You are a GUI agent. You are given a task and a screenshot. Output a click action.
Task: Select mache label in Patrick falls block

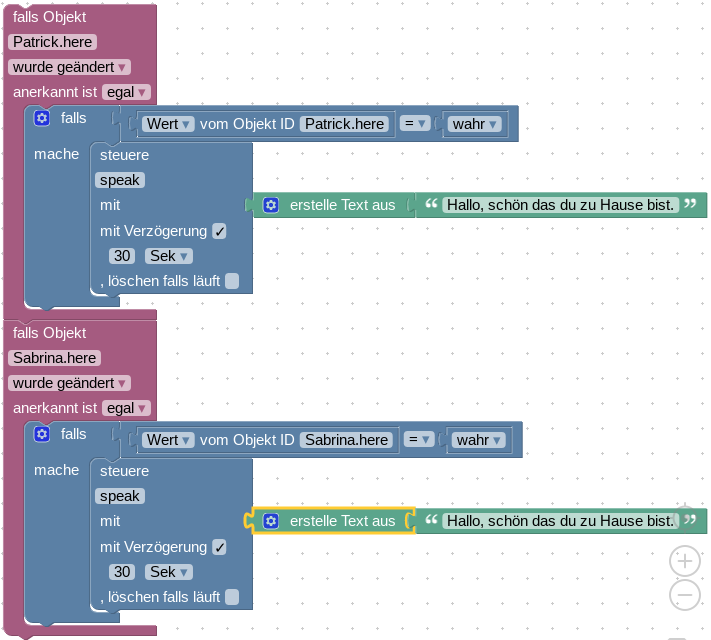point(56,154)
